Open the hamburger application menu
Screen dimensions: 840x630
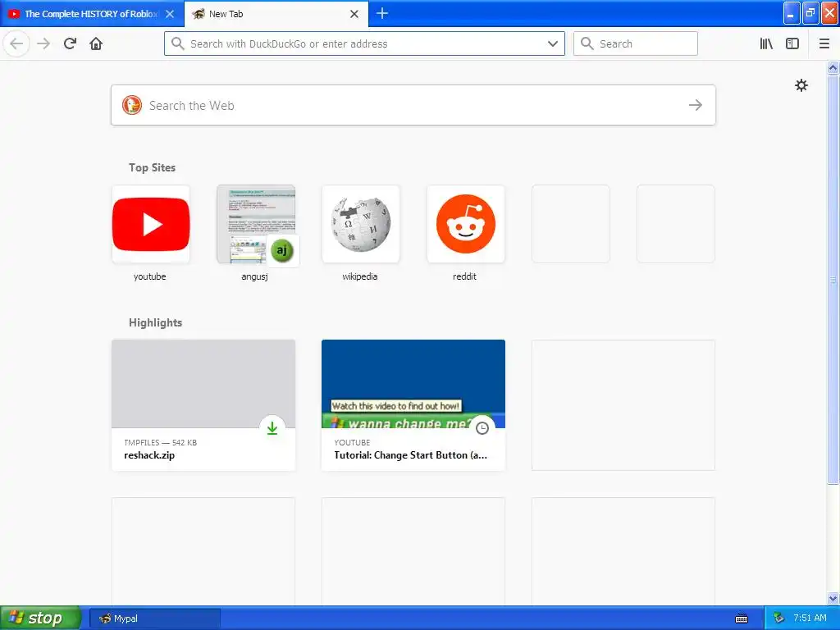(x=824, y=43)
